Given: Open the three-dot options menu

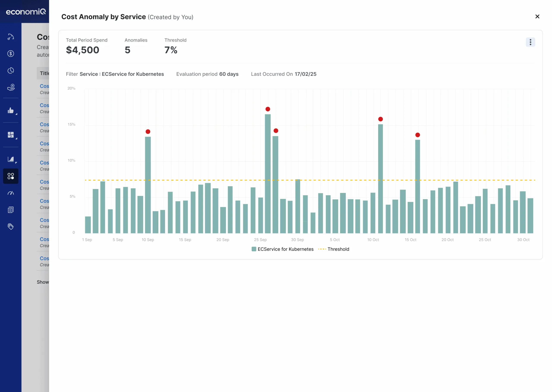Looking at the screenshot, I should pyautogui.click(x=530, y=42).
